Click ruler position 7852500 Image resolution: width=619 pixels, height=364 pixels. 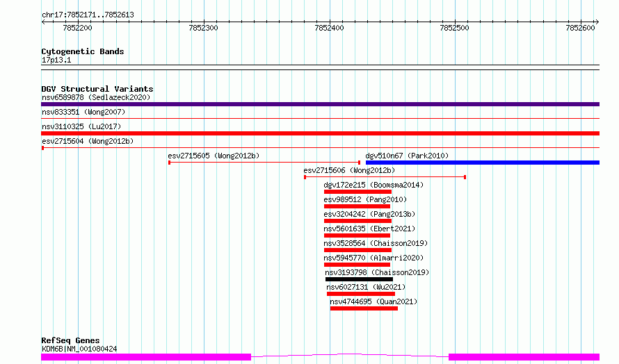coord(454,28)
